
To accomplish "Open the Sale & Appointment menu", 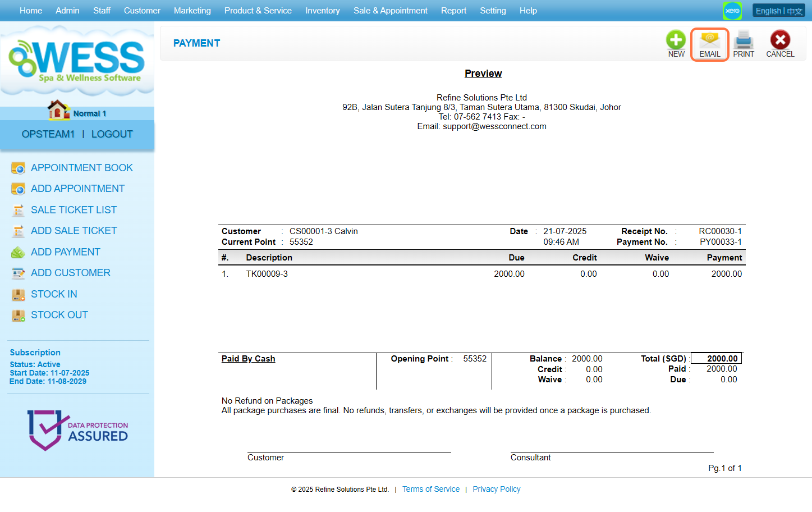I will [390, 11].
